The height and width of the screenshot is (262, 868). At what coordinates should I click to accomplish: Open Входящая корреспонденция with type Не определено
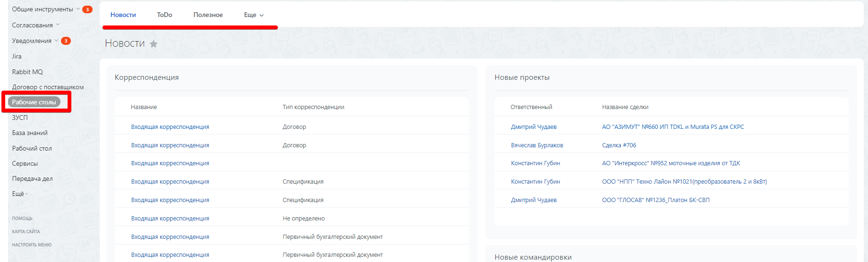(170, 219)
